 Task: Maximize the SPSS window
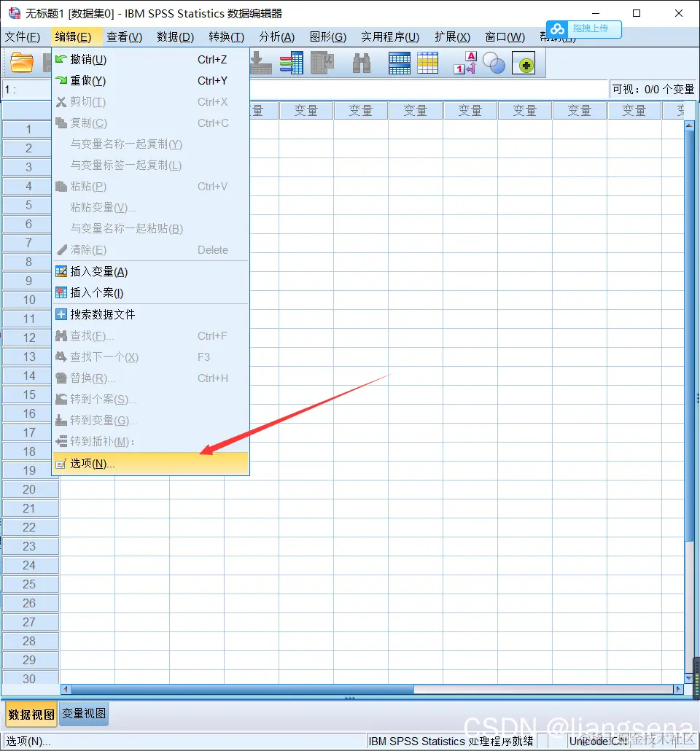pos(637,13)
